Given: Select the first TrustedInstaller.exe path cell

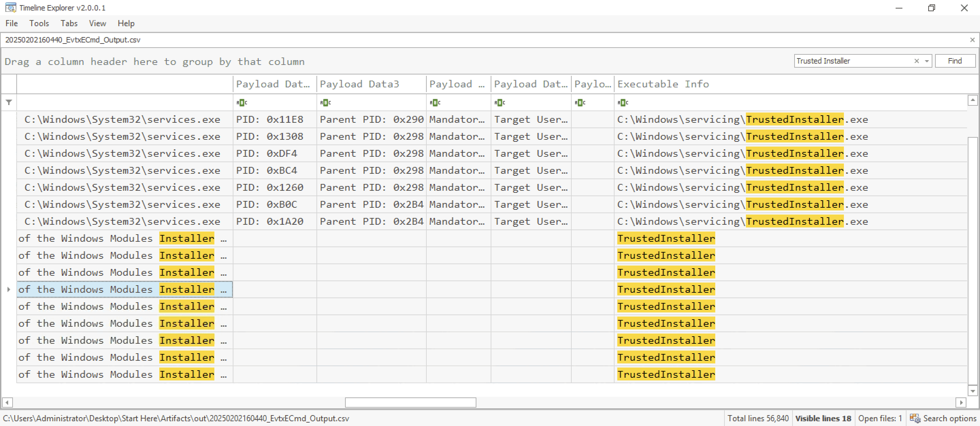Looking at the screenshot, I should tap(790, 120).
